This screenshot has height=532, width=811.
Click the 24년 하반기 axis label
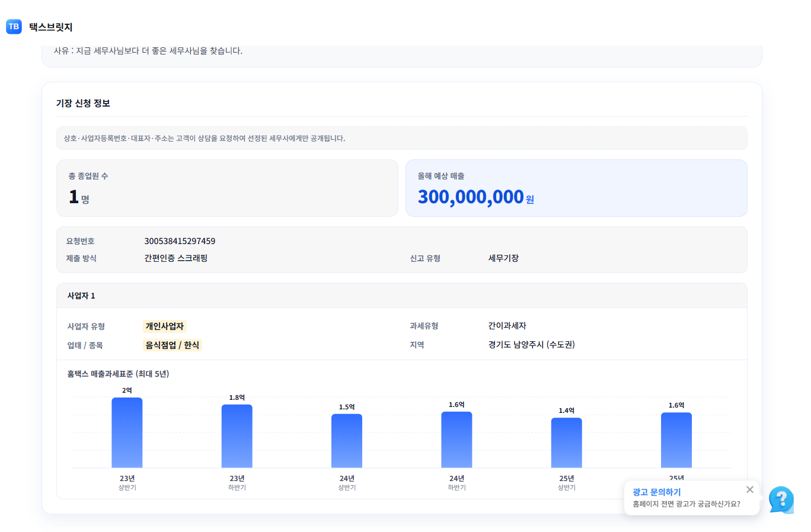(x=456, y=483)
